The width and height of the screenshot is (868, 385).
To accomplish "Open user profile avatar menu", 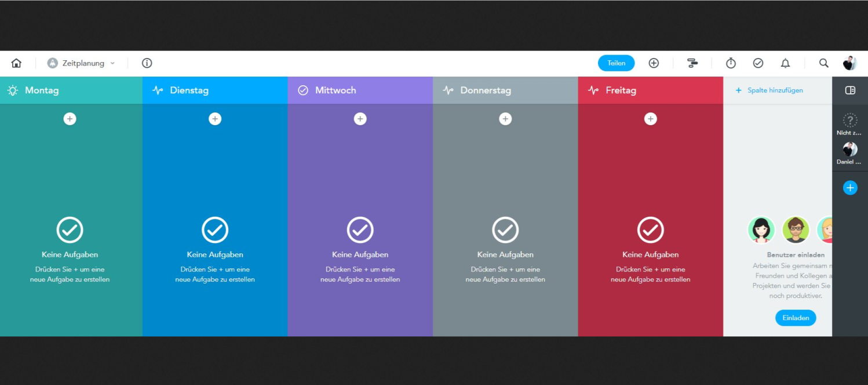I will [x=849, y=63].
